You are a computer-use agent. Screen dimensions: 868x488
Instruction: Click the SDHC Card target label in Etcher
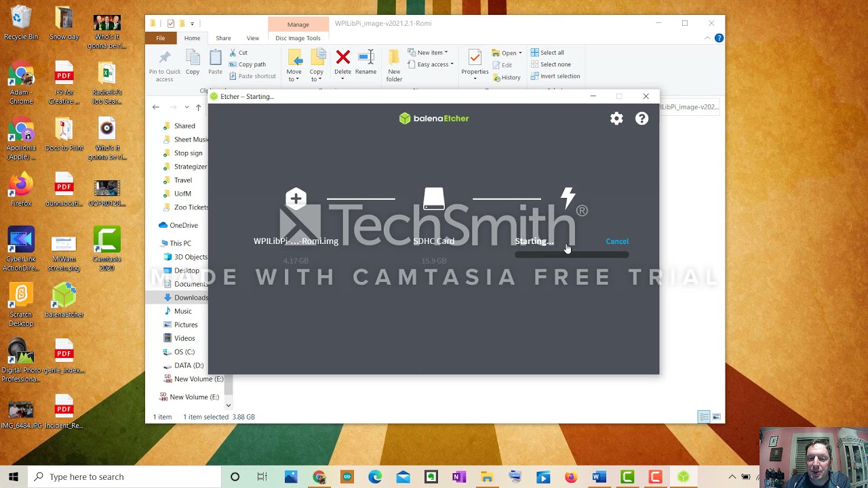click(x=433, y=241)
